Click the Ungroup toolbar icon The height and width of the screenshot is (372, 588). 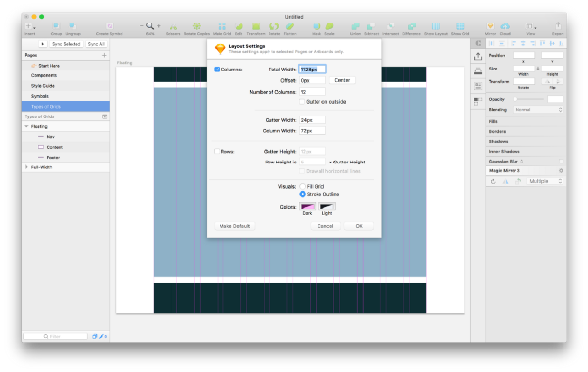click(73, 26)
